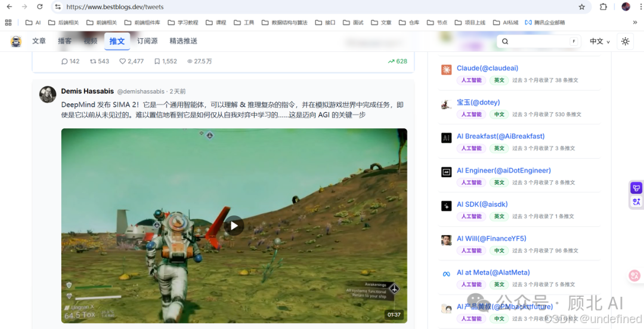Click the BestBlogs site logo
The height and width of the screenshot is (329, 644).
(x=16, y=41)
